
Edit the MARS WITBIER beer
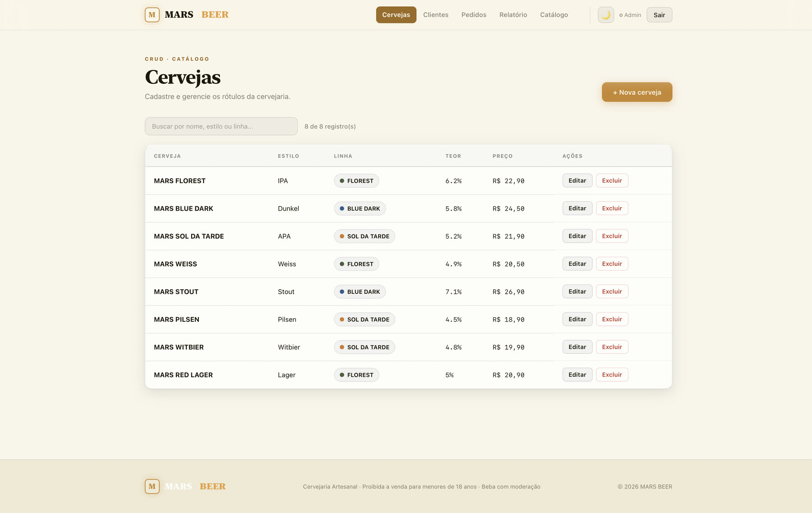577,347
